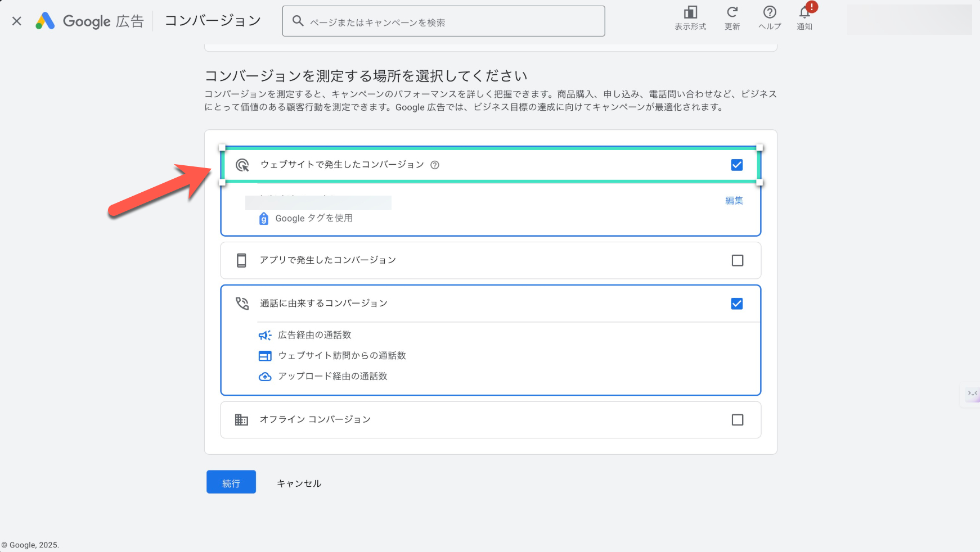
Task: Click the 更新 refresh icon
Action: click(732, 12)
